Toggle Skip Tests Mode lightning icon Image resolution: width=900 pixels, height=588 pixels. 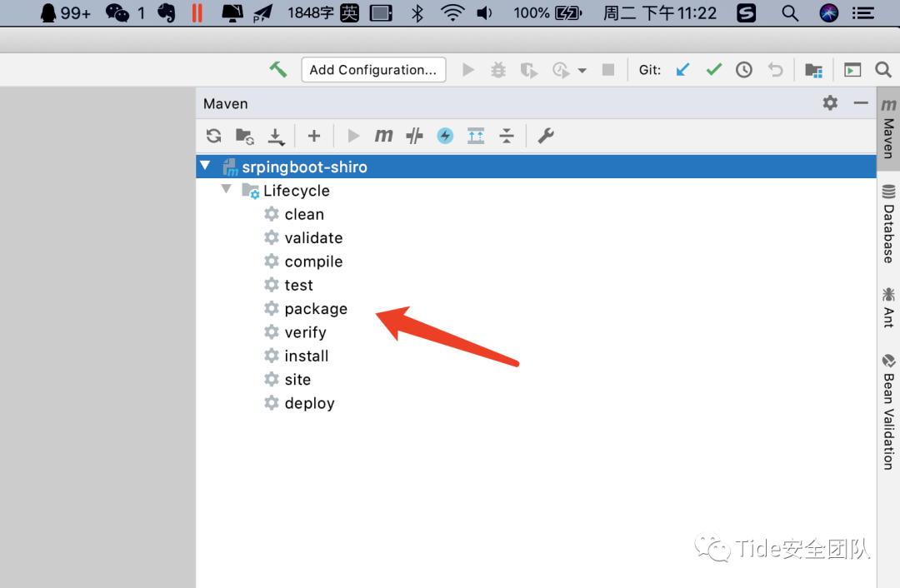[x=445, y=136]
